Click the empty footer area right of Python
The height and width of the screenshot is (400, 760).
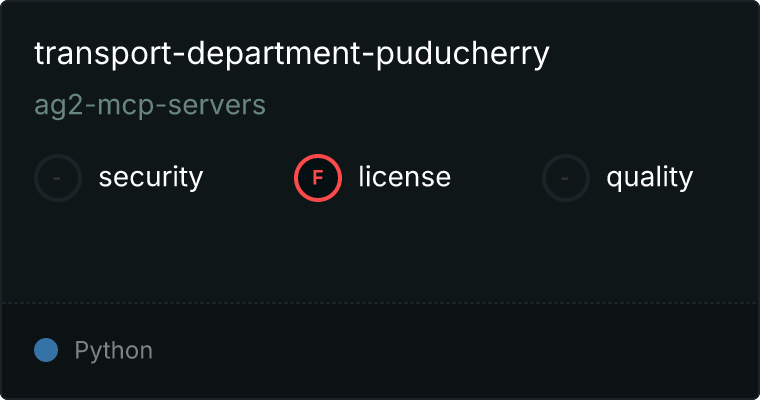(456, 351)
